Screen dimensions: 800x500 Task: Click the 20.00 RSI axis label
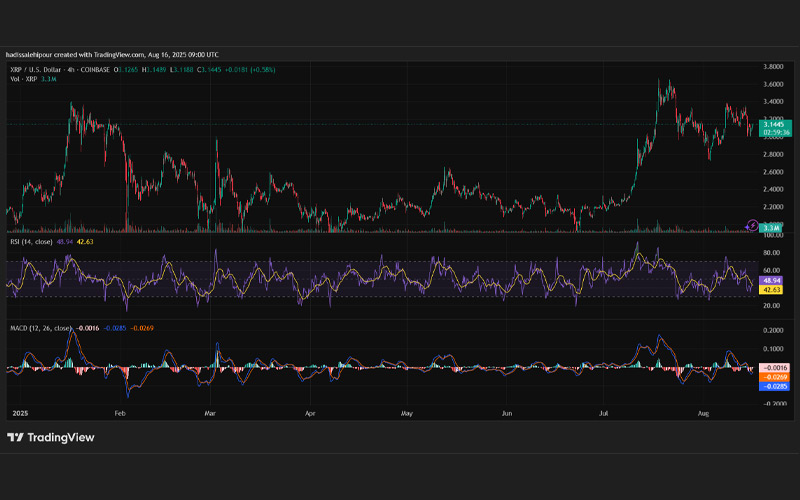tap(771, 306)
